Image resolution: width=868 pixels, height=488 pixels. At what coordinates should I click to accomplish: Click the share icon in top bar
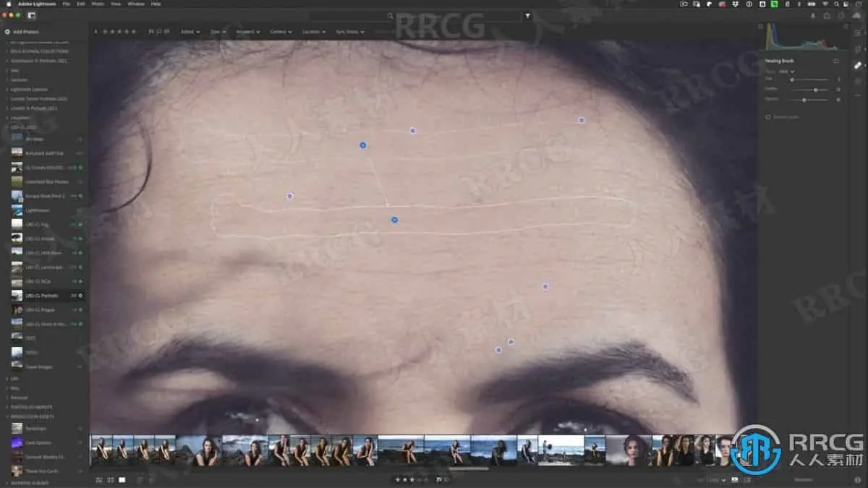pos(827,15)
